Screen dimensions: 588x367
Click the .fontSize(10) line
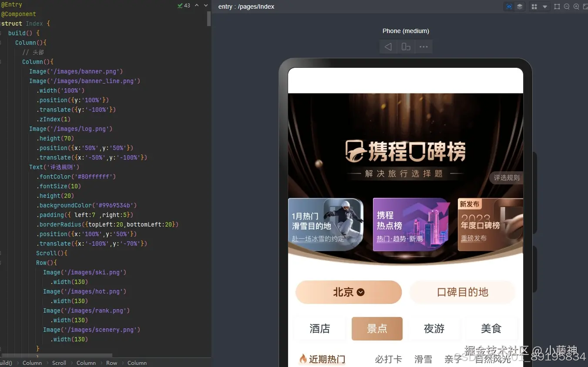click(x=58, y=186)
